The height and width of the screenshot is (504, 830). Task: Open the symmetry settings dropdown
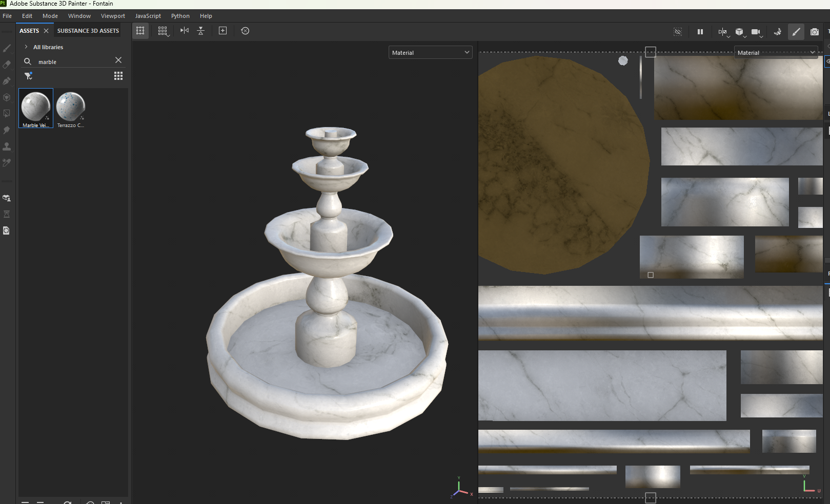(723, 32)
